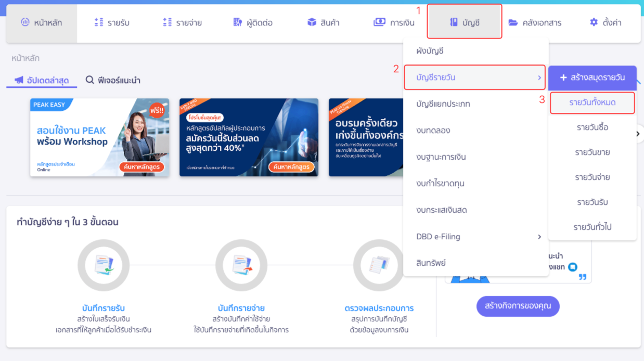The width and height of the screenshot is (644, 361).
Task: Click the รายจ่าย expense list icon
Action: (x=167, y=22)
